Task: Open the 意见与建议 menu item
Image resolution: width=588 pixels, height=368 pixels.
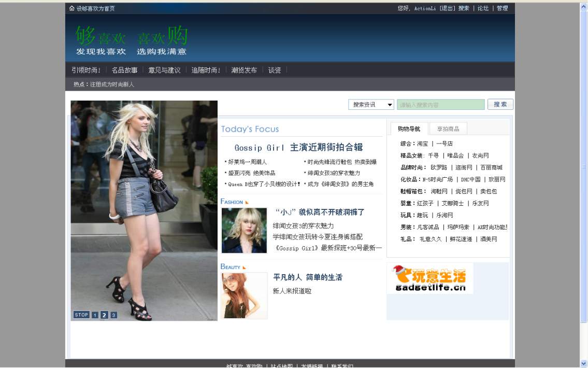Action: pyautogui.click(x=164, y=70)
